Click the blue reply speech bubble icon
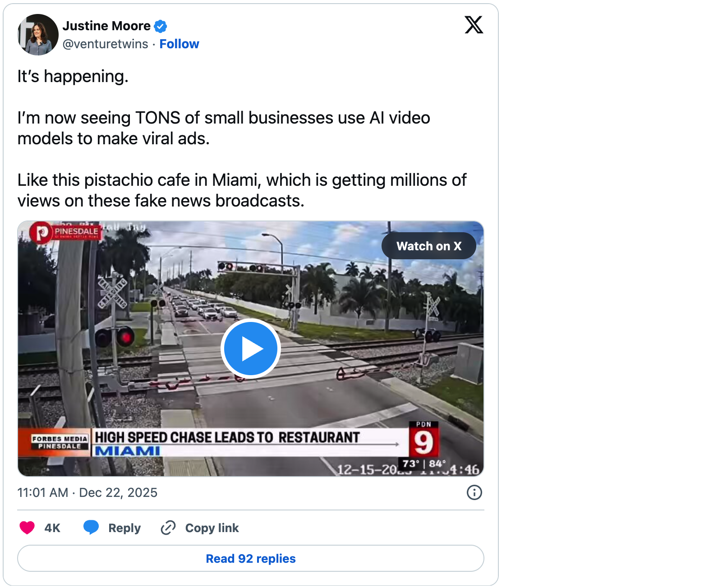The height and width of the screenshot is (588, 709). 91,527
